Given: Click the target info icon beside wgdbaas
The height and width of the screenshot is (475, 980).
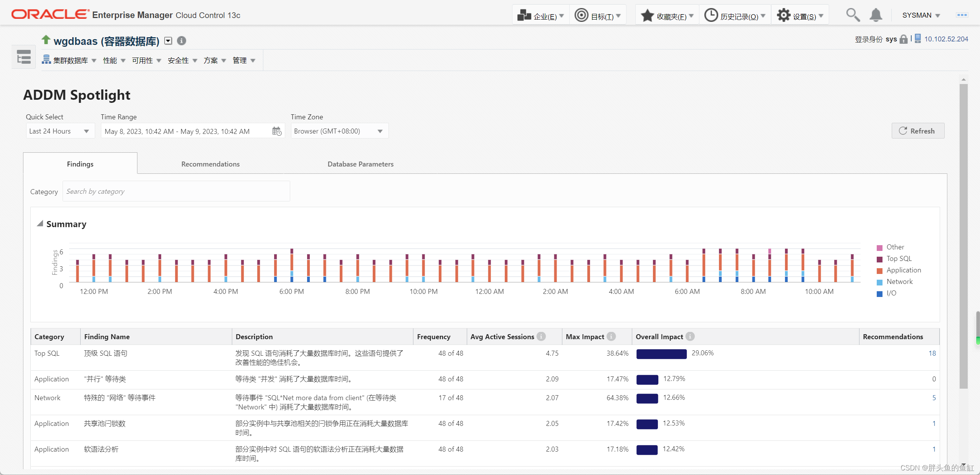Looking at the screenshot, I should [182, 41].
